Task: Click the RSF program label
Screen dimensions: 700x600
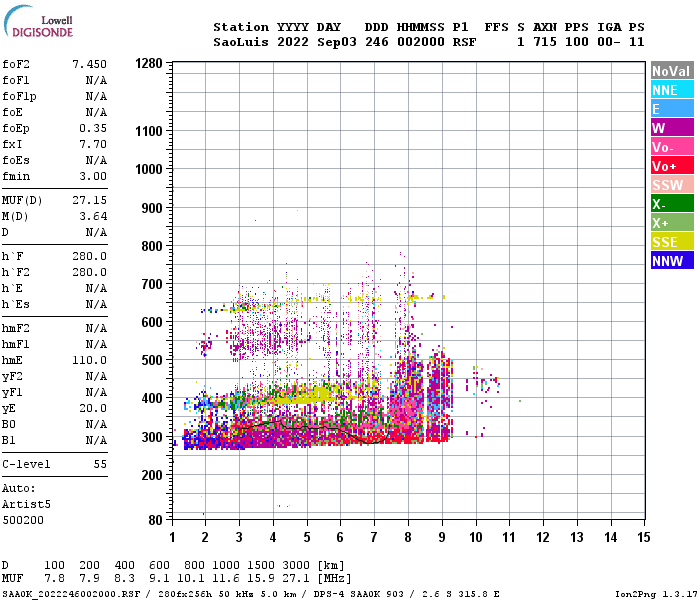Action: tap(464, 42)
